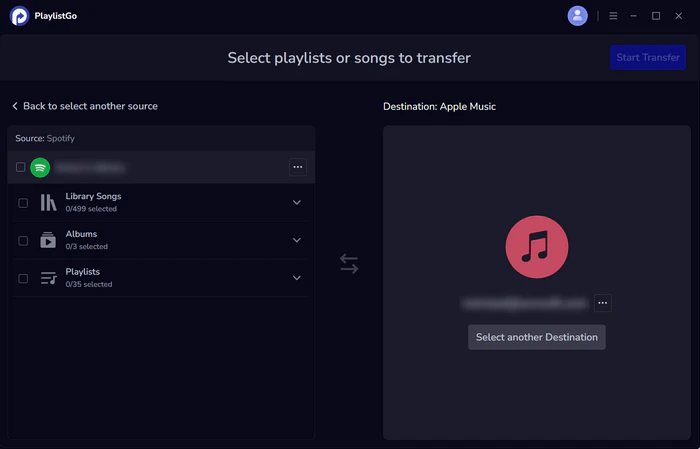
Task: Click the PlaylistGo logo icon
Action: click(19, 16)
